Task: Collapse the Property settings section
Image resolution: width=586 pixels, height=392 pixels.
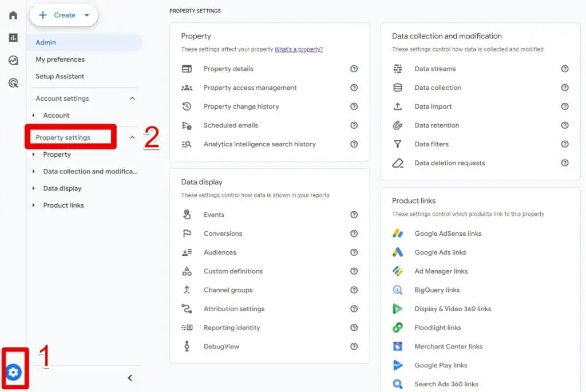Action: click(x=132, y=137)
